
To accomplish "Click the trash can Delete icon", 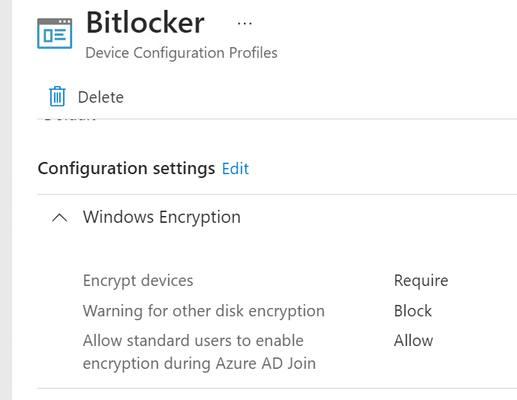I will pos(57,96).
